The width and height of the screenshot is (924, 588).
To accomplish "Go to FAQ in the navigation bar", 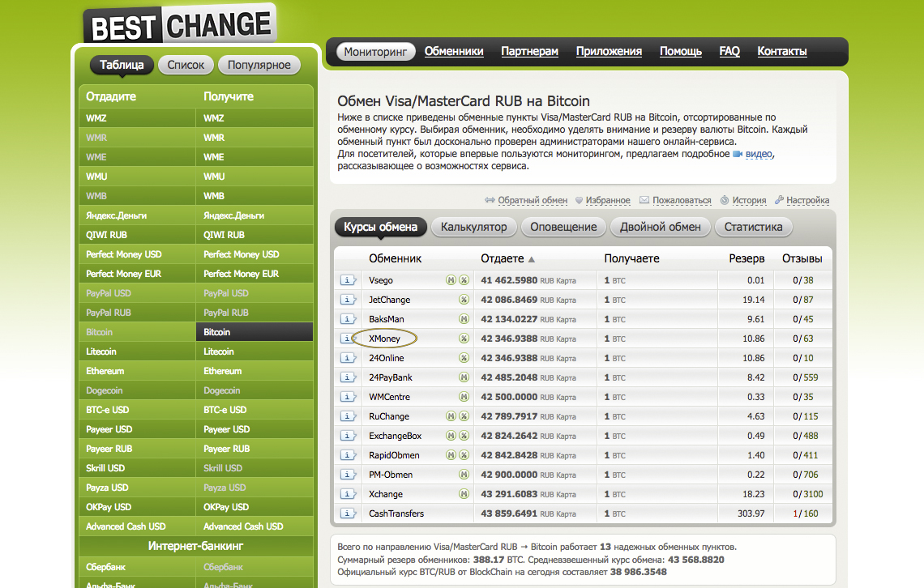I will click(x=729, y=51).
